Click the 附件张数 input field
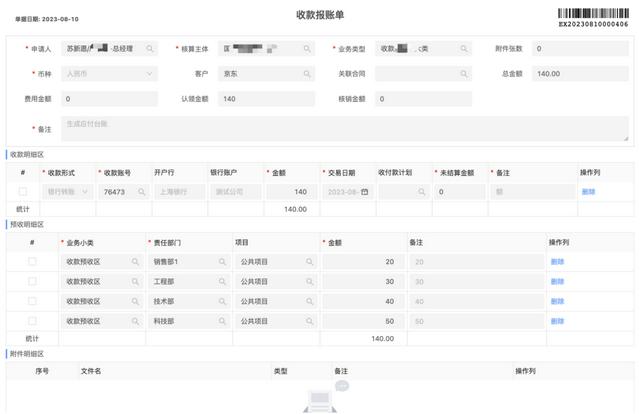The height and width of the screenshot is (414, 640). pos(580,49)
